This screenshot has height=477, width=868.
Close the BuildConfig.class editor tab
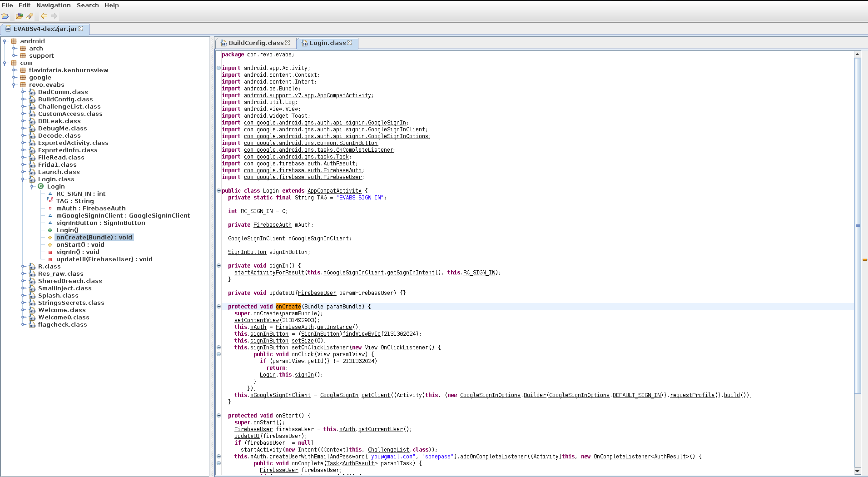[288, 43]
